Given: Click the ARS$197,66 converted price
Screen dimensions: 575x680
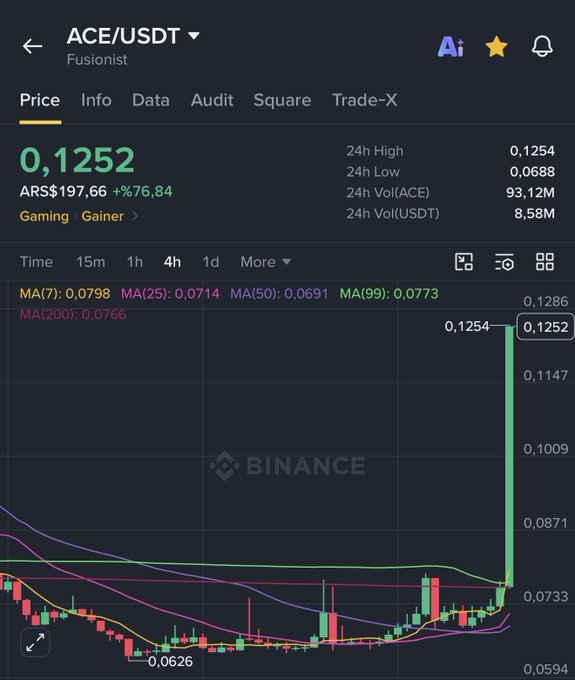Looking at the screenshot, I should tap(63, 191).
